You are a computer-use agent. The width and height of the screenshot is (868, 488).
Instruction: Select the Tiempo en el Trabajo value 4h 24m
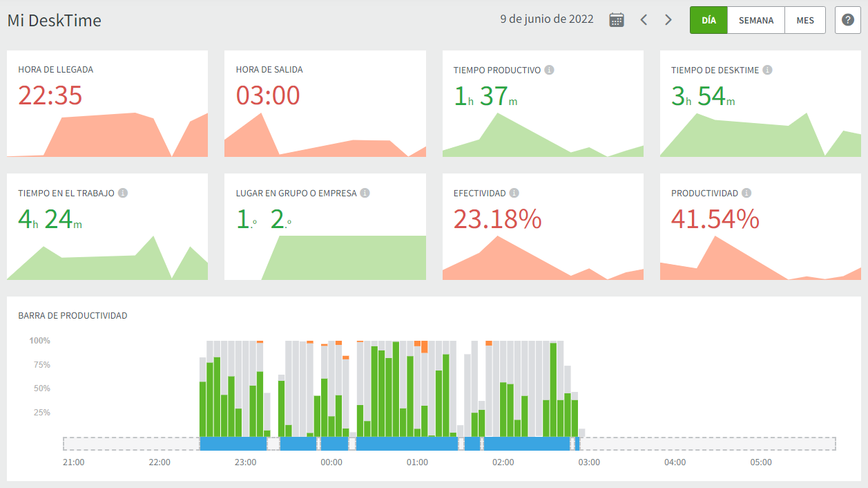(x=50, y=219)
